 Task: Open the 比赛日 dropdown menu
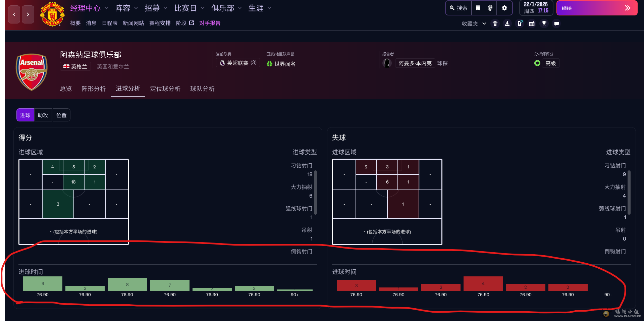189,8
